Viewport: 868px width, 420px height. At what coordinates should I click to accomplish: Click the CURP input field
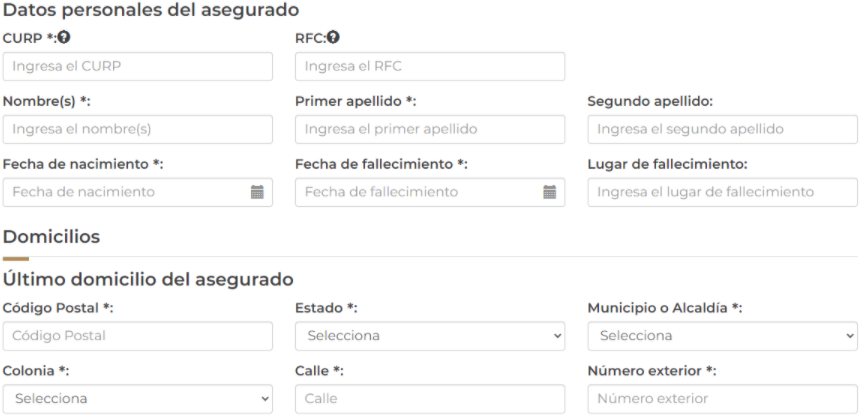click(x=138, y=67)
